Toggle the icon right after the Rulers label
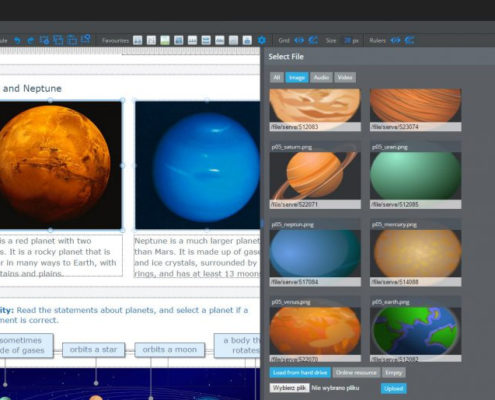Image resolution: width=495 pixels, height=400 pixels. (x=395, y=40)
